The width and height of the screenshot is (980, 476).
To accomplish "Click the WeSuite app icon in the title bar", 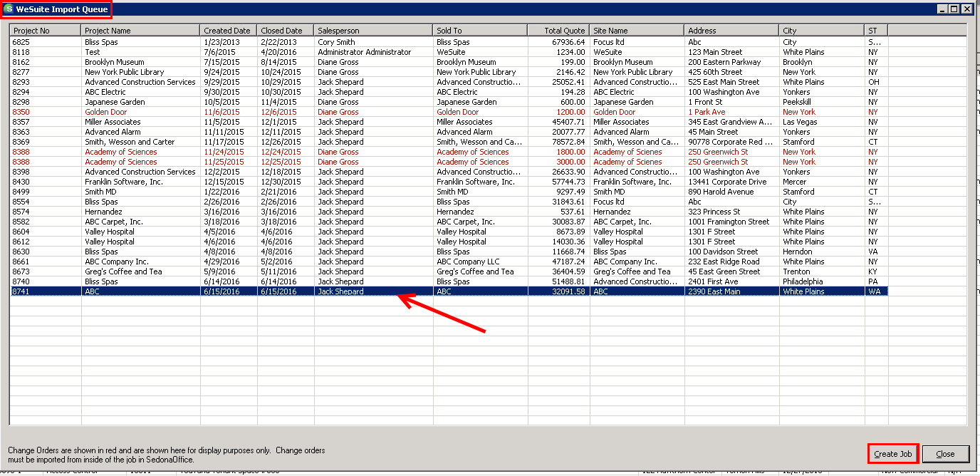I will 9,9.
